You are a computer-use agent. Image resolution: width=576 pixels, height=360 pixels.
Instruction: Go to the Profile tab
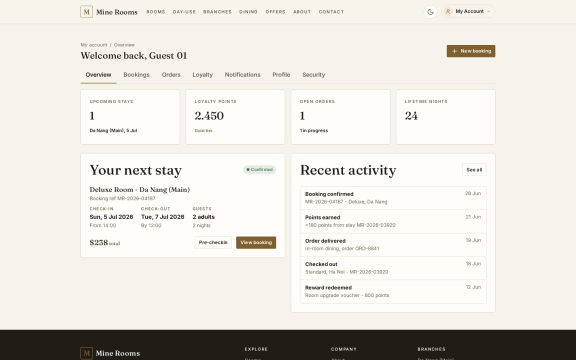(281, 75)
